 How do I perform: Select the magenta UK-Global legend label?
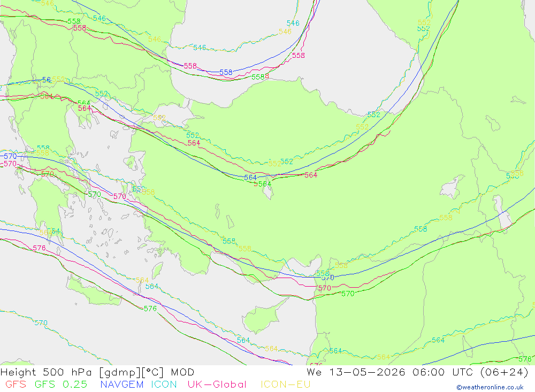(x=217, y=384)
